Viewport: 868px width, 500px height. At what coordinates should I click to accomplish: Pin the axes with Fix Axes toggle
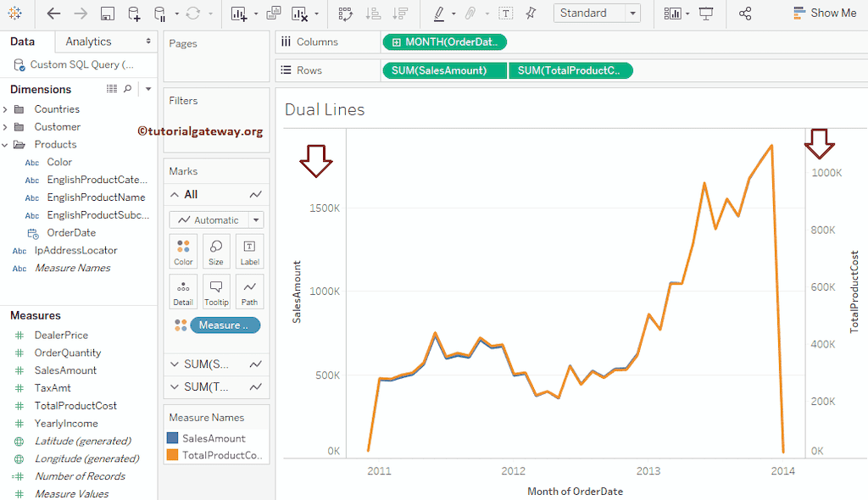pos(530,14)
